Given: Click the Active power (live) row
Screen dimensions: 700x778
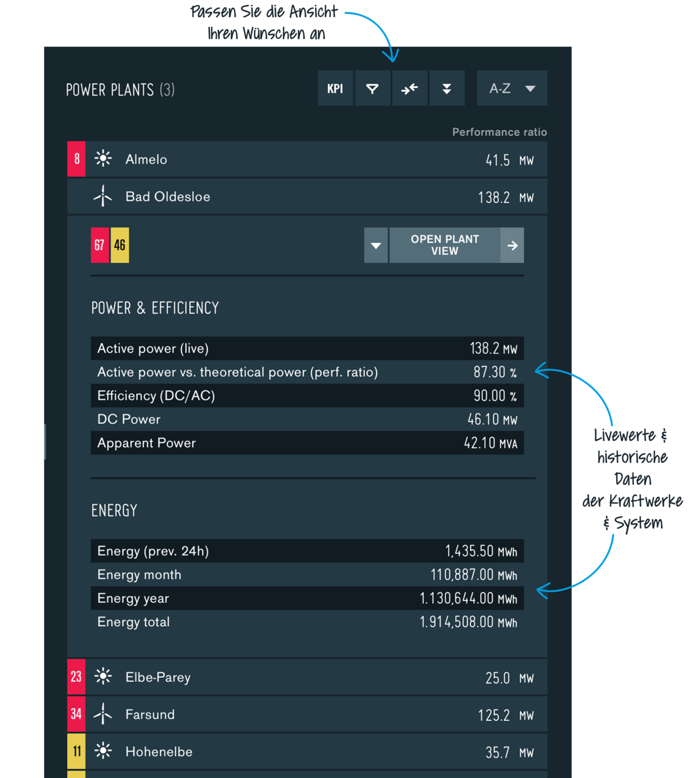Looking at the screenshot, I should click(307, 348).
